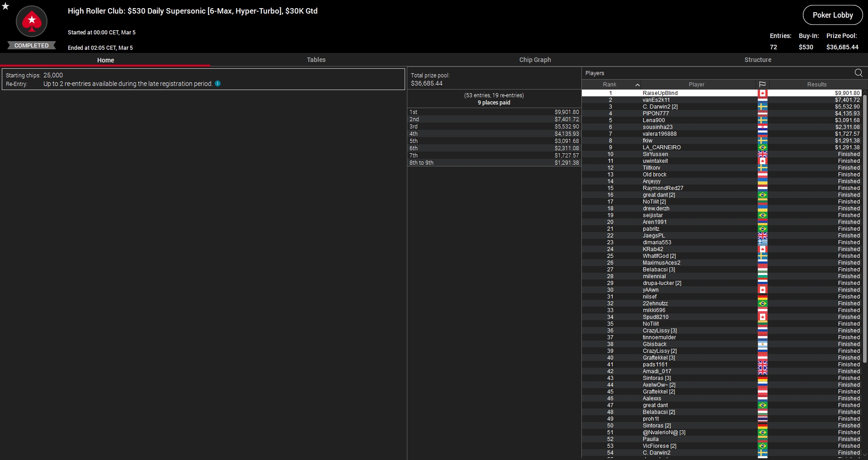Open the Tables tab
Screen dimensions: 868x460
point(316,60)
